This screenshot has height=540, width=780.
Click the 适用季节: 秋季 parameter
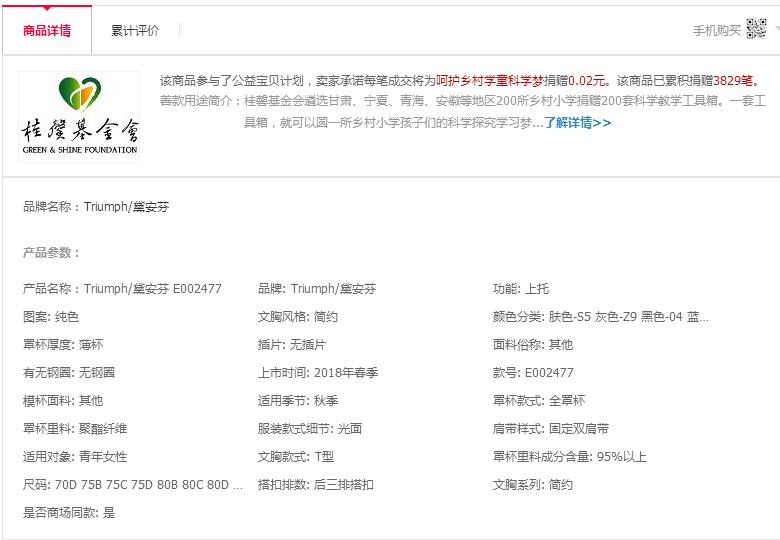297,400
